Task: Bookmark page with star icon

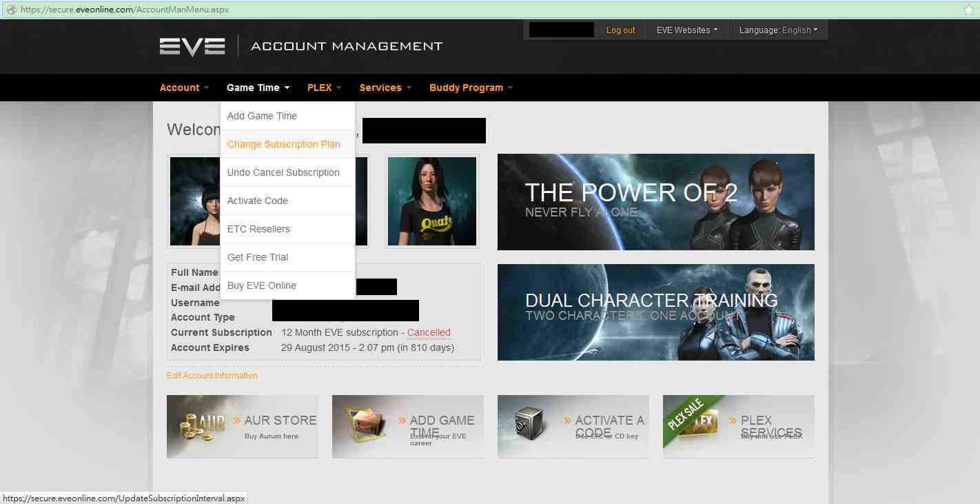Action: coord(969,10)
